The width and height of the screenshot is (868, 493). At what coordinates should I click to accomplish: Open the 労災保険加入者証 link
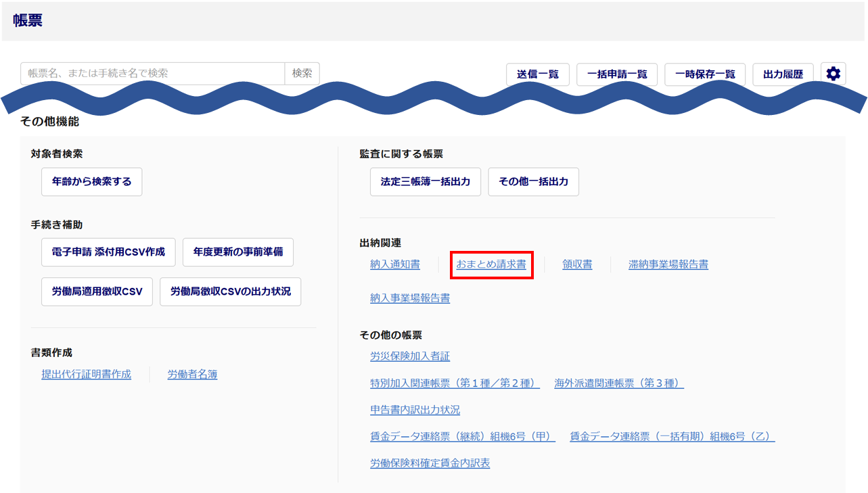coord(410,356)
